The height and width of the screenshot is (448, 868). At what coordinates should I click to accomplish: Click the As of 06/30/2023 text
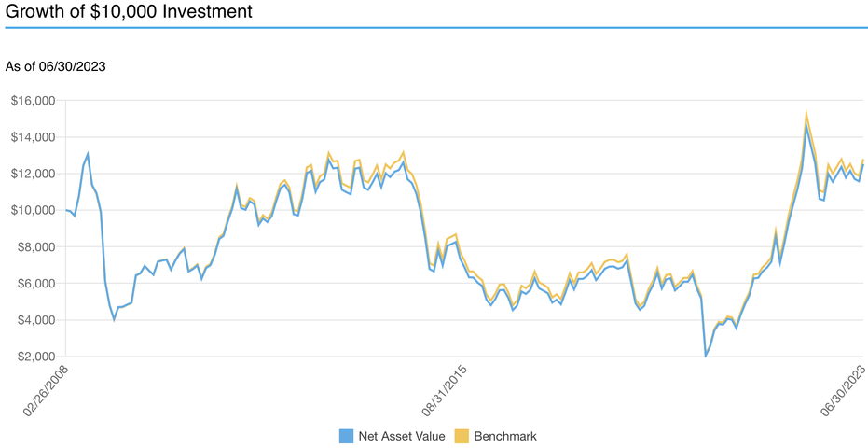(x=57, y=66)
